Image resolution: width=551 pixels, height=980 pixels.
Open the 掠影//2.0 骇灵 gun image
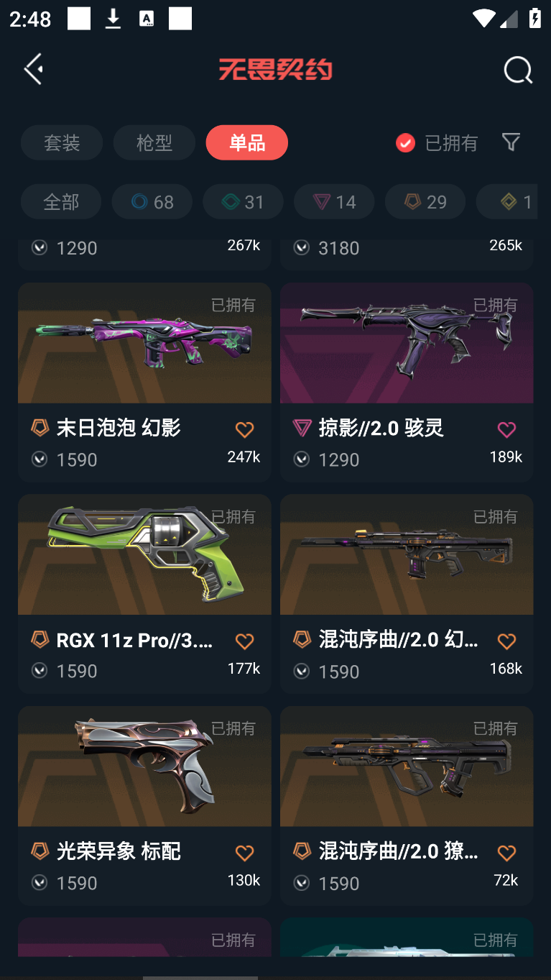pyautogui.click(x=407, y=343)
